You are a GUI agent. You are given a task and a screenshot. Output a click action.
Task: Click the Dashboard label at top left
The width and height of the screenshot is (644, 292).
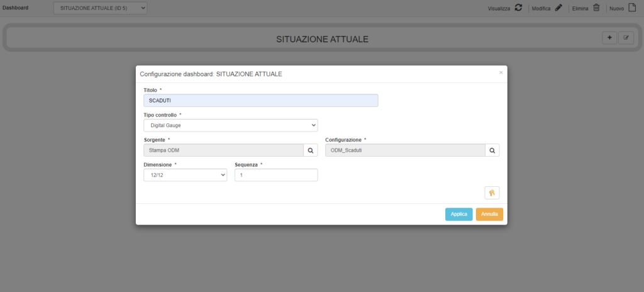[x=16, y=8]
